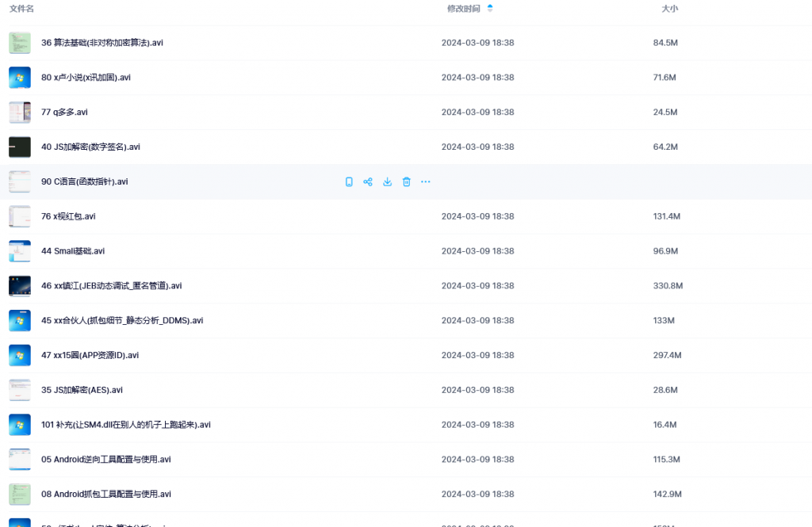Open thumbnail of 44 Smali基础.avi
812x527 pixels.
click(x=20, y=251)
